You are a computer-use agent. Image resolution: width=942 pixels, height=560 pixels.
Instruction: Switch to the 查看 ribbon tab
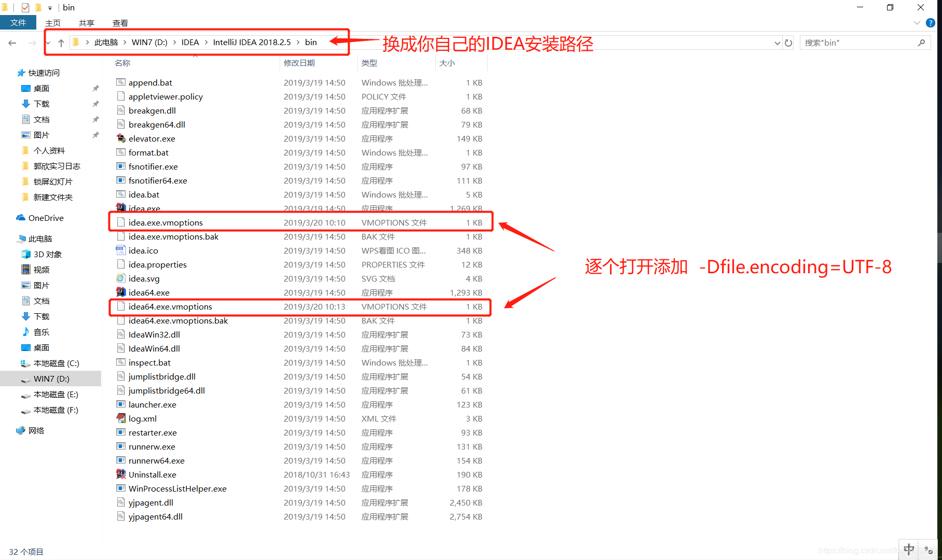120,23
